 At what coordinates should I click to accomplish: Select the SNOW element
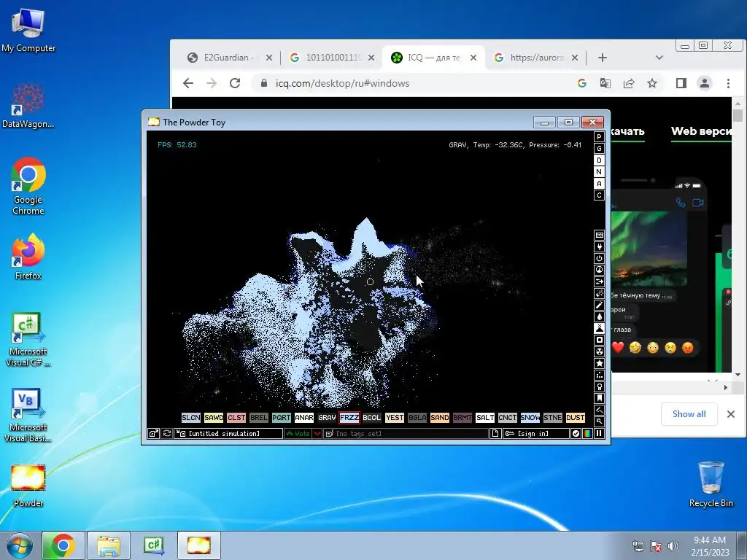coord(530,418)
